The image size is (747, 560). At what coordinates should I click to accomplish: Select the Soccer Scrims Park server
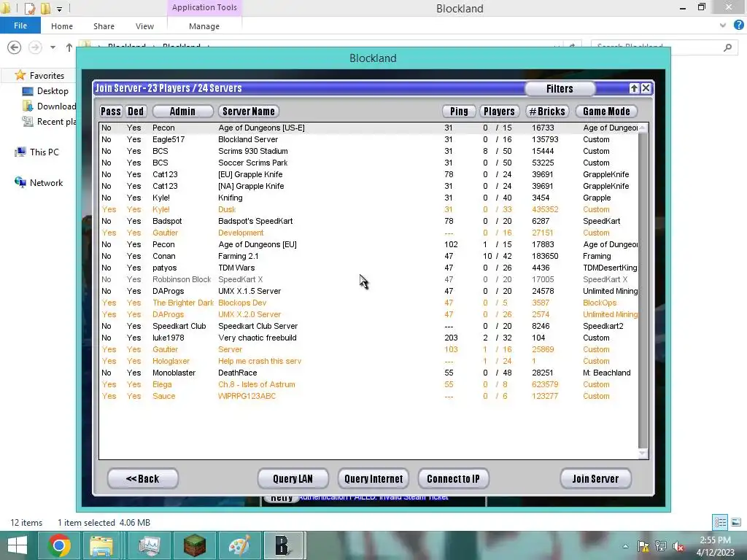point(368,163)
